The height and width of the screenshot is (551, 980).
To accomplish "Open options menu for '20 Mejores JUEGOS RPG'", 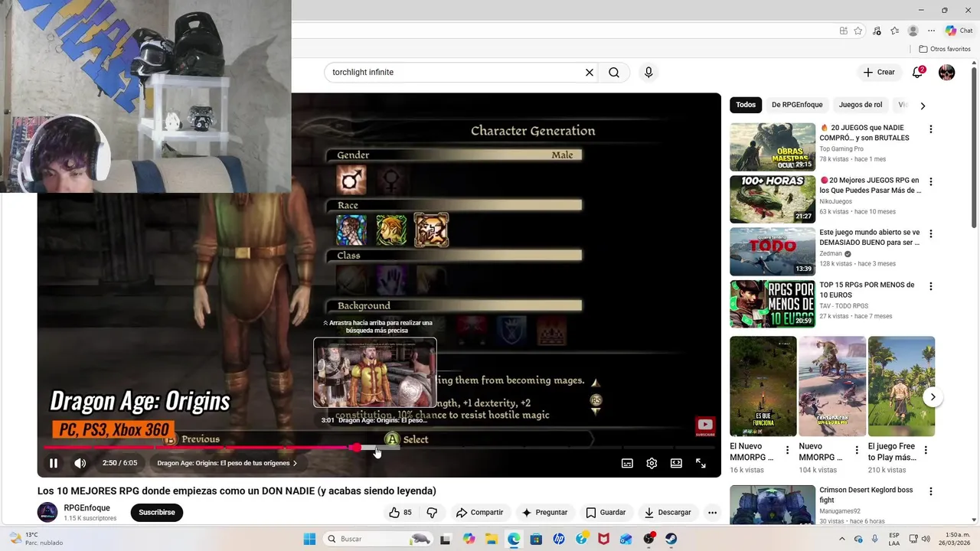I will (x=931, y=182).
